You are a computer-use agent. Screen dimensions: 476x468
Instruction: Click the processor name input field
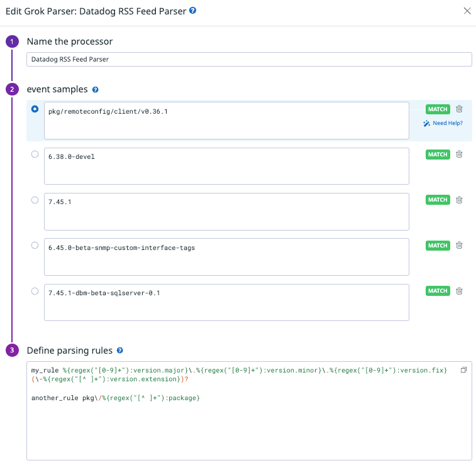[249, 59]
